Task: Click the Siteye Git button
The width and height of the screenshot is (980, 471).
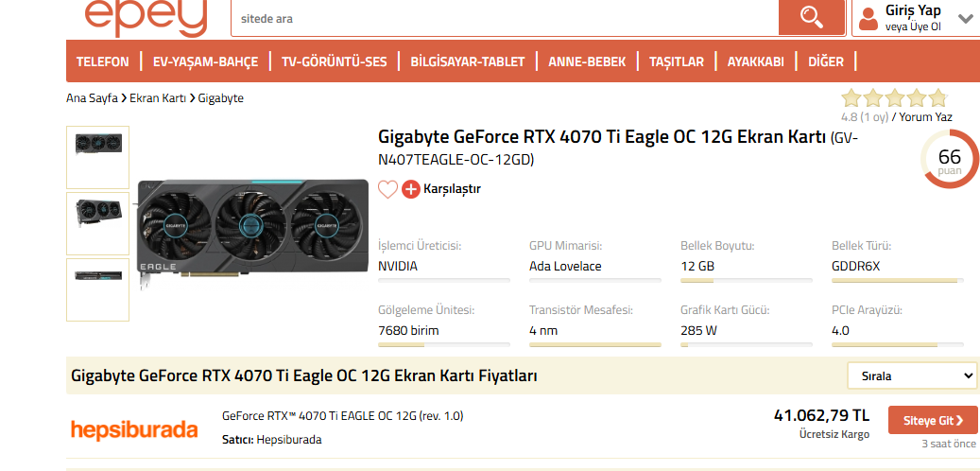Action: pyautogui.click(x=933, y=421)
